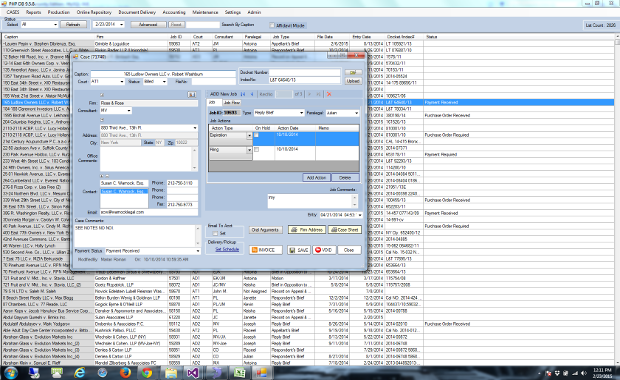Click the Delete action button
The width and height of the screenshot is (620, 380).
(345, 178)
